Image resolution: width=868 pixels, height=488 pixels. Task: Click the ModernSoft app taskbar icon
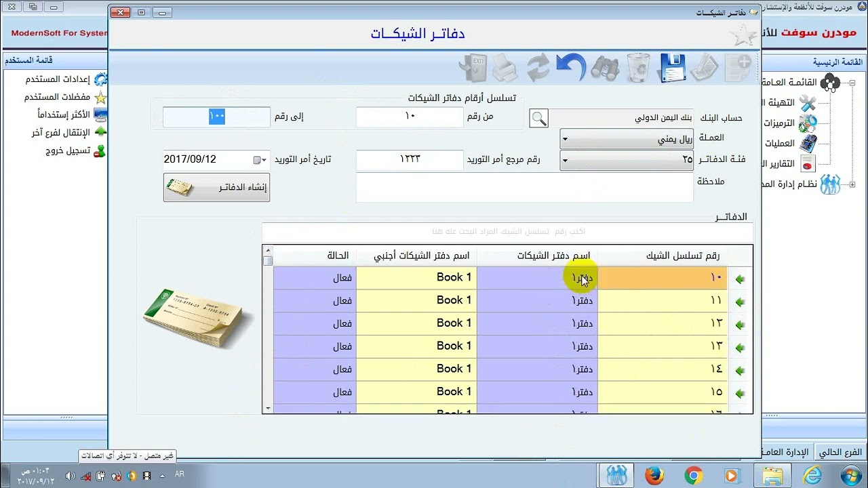click(616, 476)
